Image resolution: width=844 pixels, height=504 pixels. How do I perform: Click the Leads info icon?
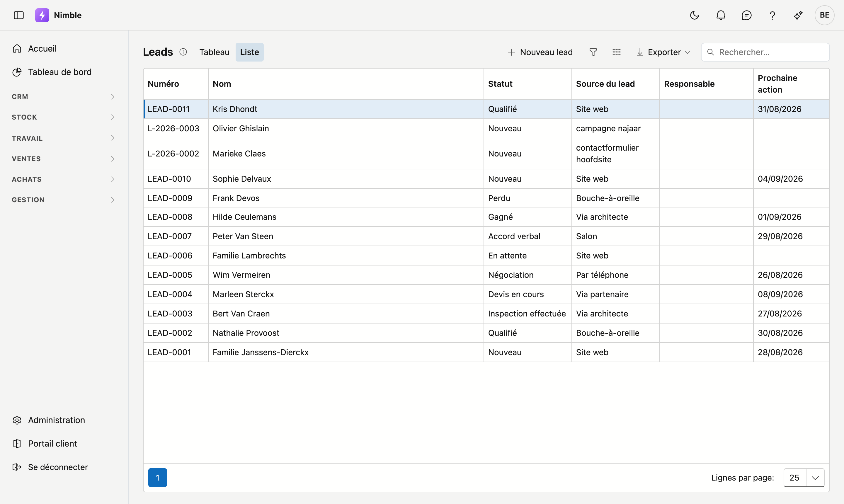tap(183, 52)
